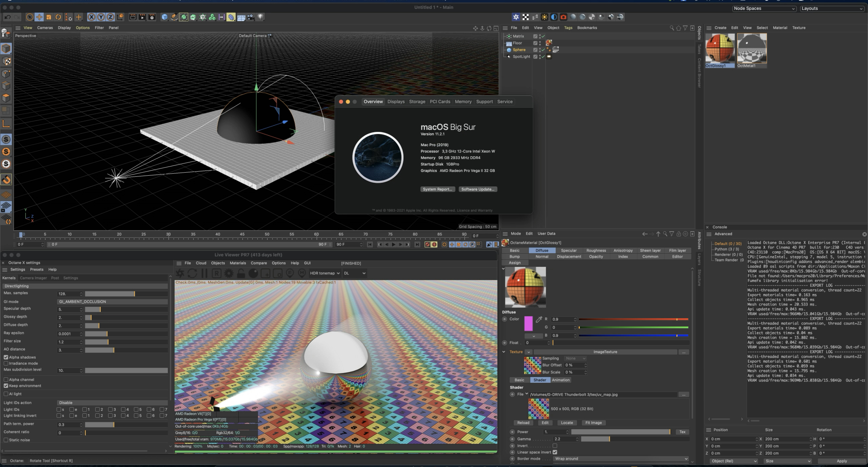Click the Live Viewer lock resolution icon
The height and width of the screenshot is (467, 868).
coord(241,273)
